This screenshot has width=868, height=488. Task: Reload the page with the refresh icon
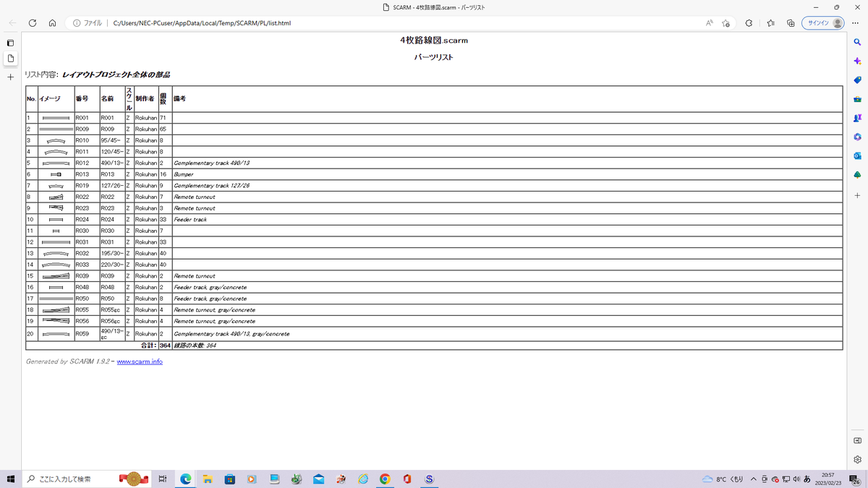click(33, 23)
